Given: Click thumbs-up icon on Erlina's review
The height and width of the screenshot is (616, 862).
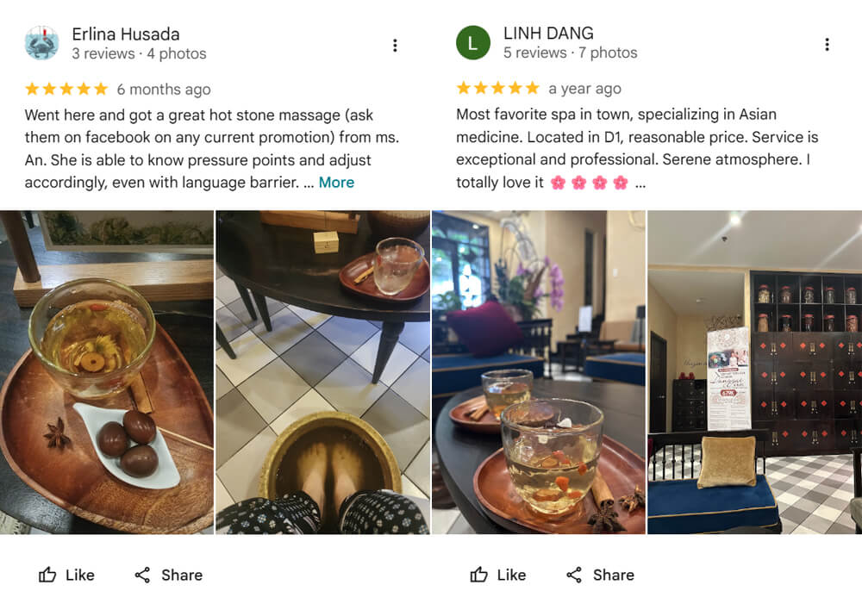Looking at the screenshot, I should pyautogui.click(x=47, y=575).
